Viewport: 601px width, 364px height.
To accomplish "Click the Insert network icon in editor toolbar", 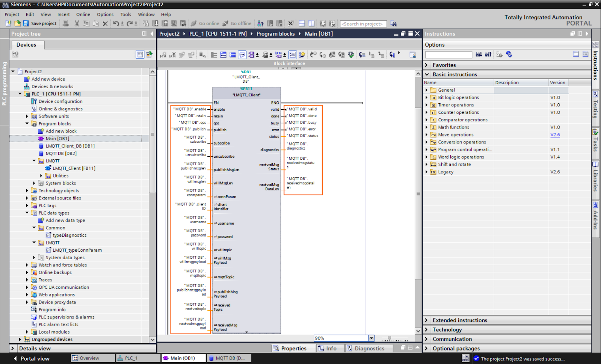I will (163, 55).
